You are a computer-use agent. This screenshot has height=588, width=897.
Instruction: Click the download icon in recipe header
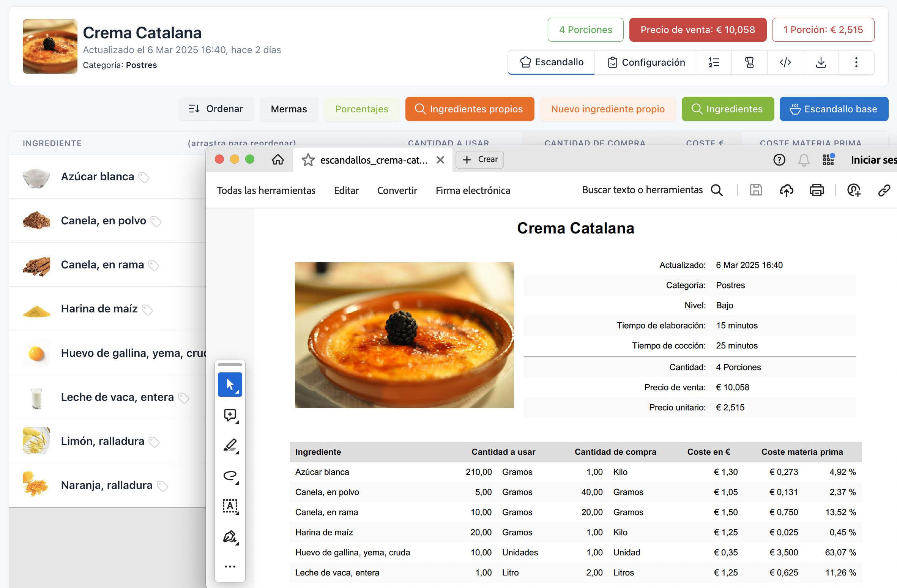tap(821, 62)
